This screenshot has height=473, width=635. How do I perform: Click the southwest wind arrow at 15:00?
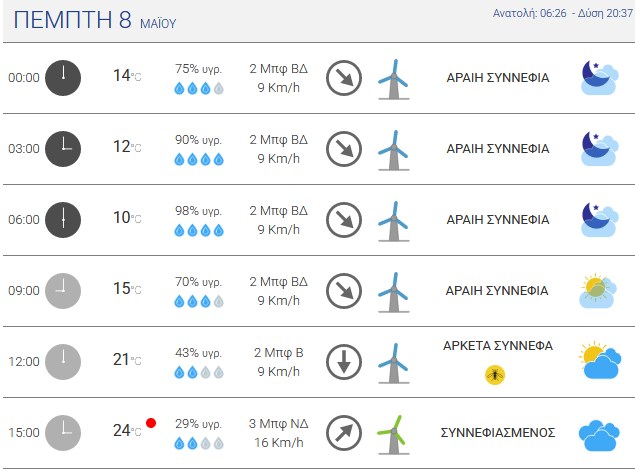tap(344, 433)
